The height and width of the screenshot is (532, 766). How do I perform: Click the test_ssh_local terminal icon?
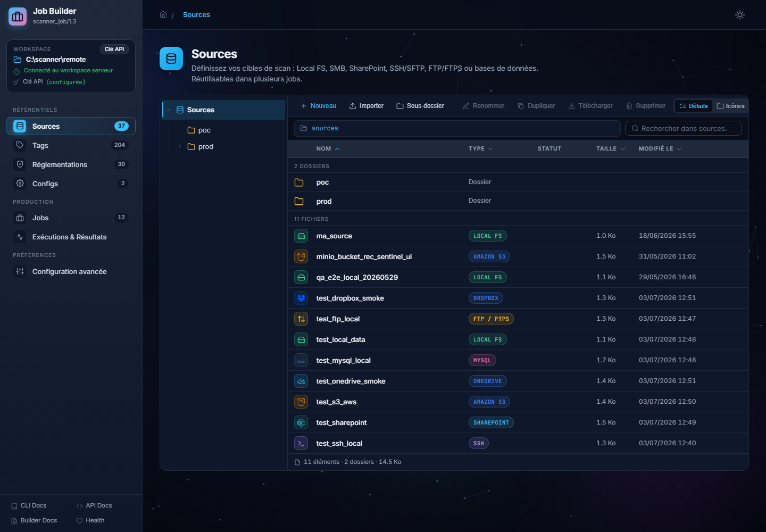(301, 443)
